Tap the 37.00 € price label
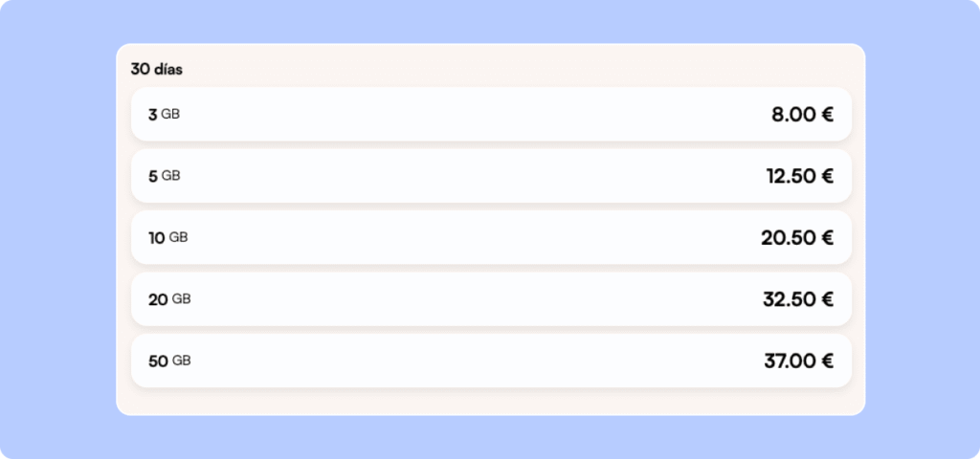This screenshot has width=980, height=459. pos(798,361)
